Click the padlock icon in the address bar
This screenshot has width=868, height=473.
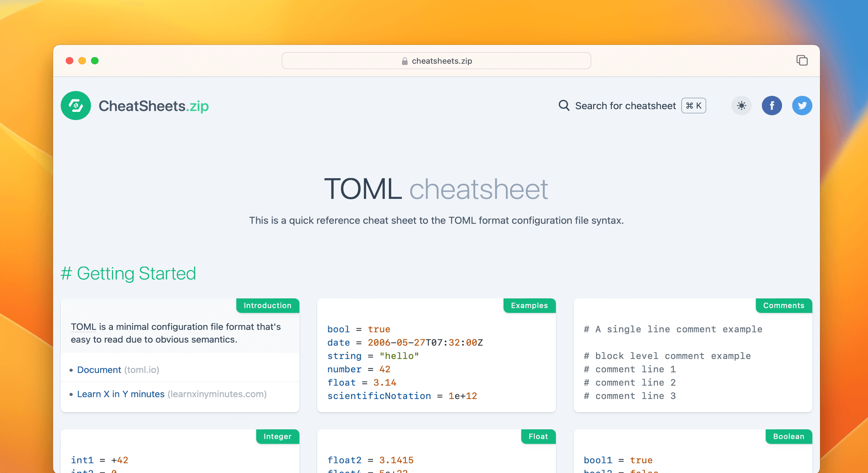click(x=404, y=61)
